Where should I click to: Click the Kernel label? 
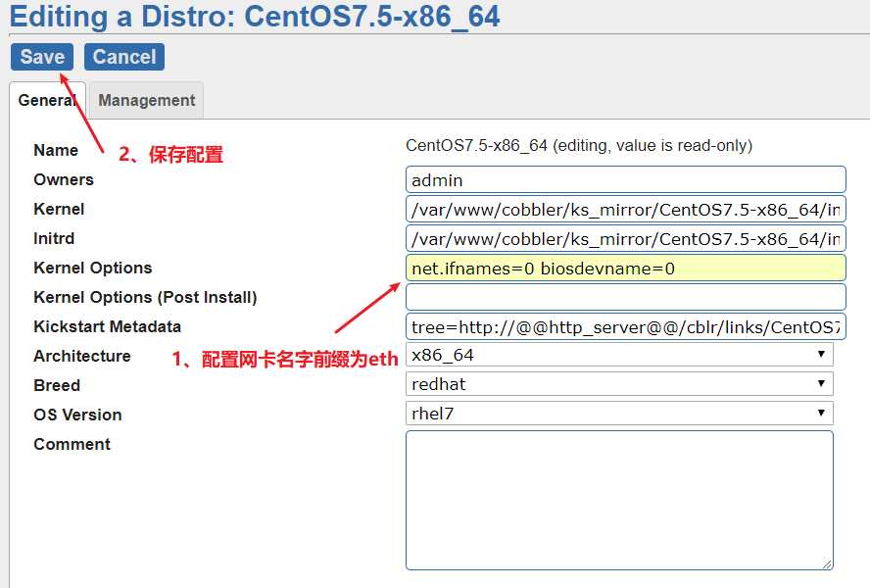[x=59, y=210]
